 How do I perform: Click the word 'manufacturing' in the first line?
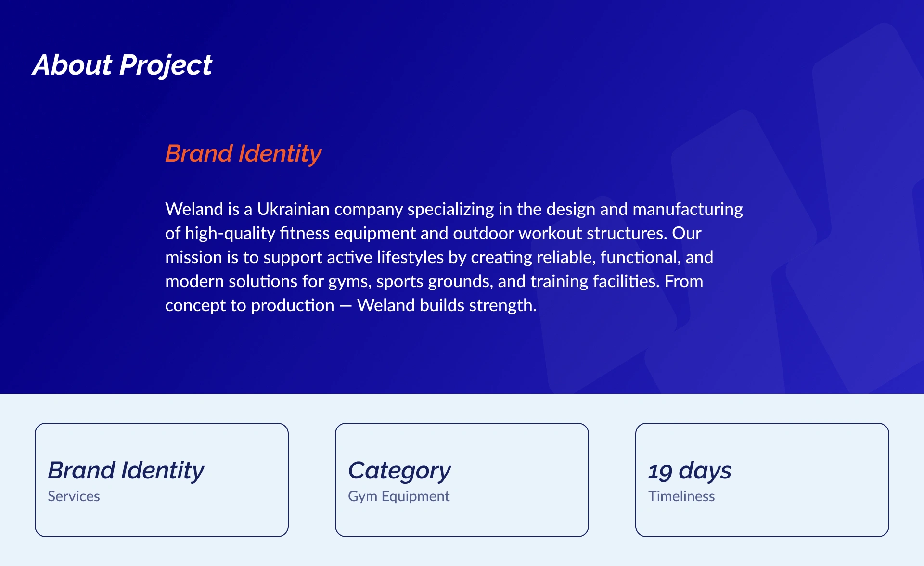[687, 209]
